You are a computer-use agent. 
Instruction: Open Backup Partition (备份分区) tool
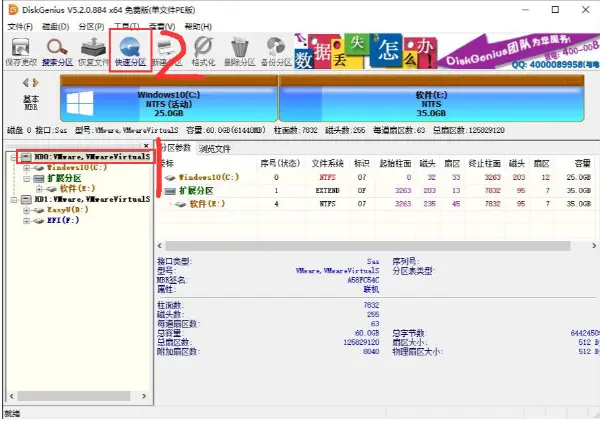(276, 47)
